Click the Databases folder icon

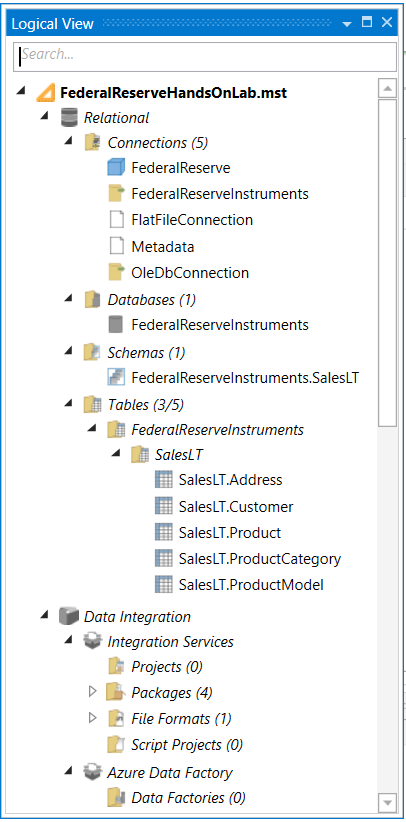click(x=92, y=299)
